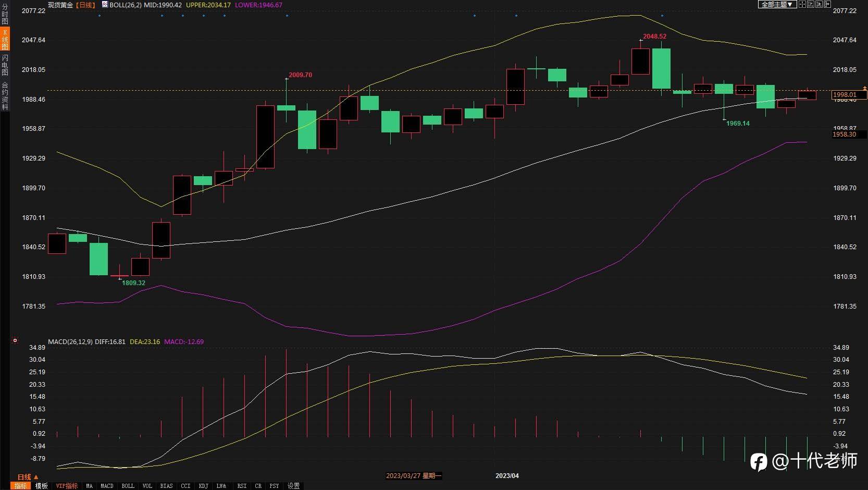Click the 2023/03/27 星期一 date marker

[x=414, y=476]
